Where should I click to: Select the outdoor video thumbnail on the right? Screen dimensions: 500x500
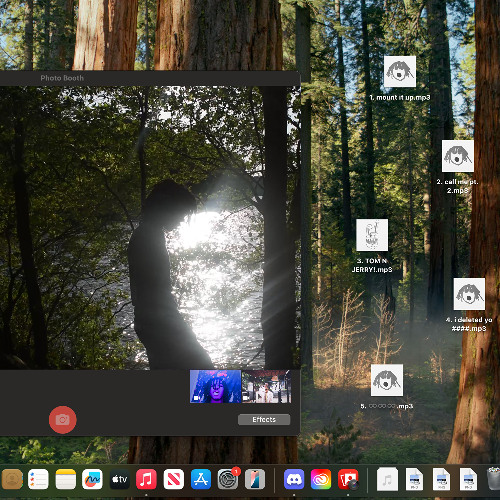coord(266,386)
